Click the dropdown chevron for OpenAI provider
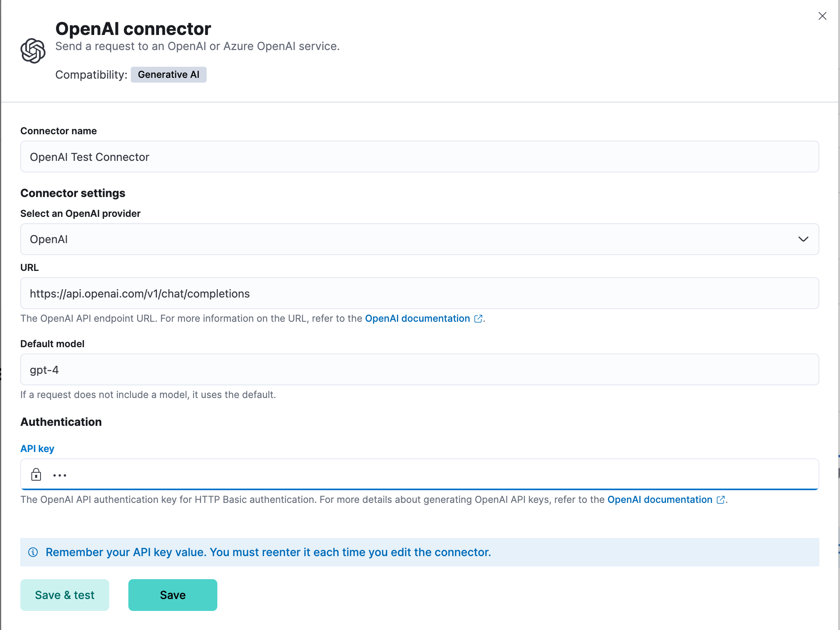840x630 pixels. point(804,239)
